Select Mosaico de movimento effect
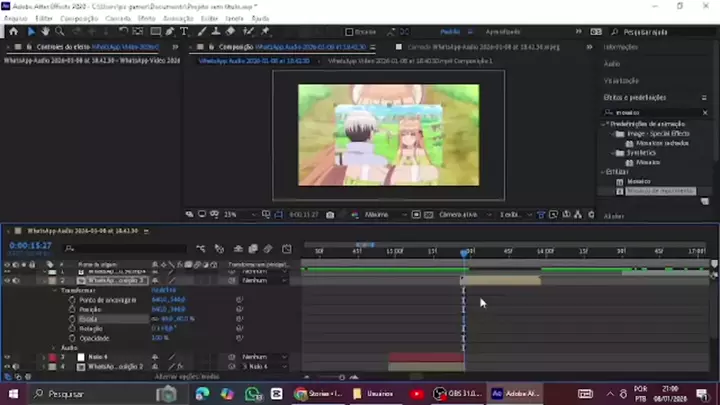 (659, 190)
